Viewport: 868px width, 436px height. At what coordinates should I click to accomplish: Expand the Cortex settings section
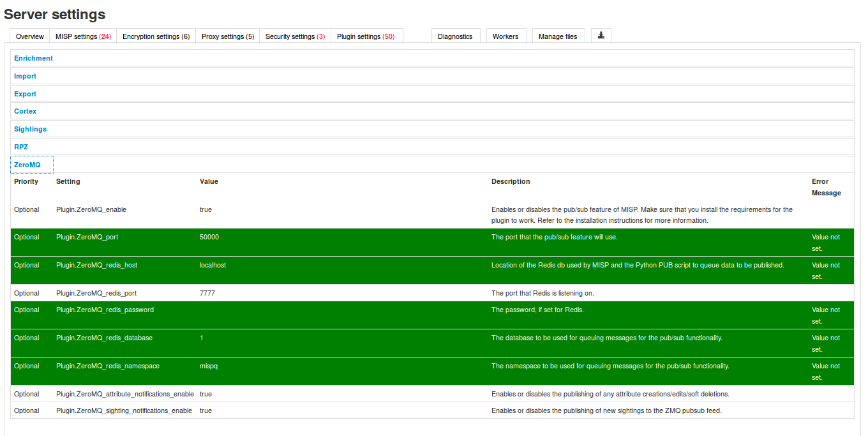[x=26, y=111]
